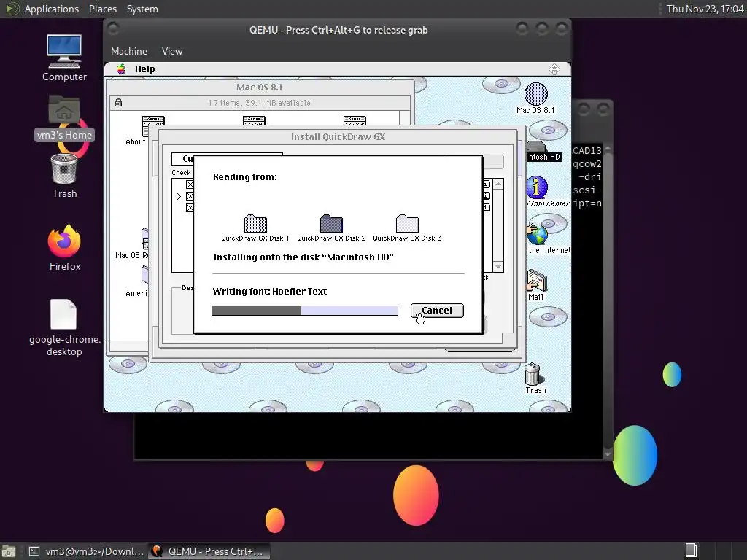Image resolution: width=747 pixels, height=560 pixels.
Task: Click the '17 items, 39.1 MB available' text
Action: (x=259, y=103)
